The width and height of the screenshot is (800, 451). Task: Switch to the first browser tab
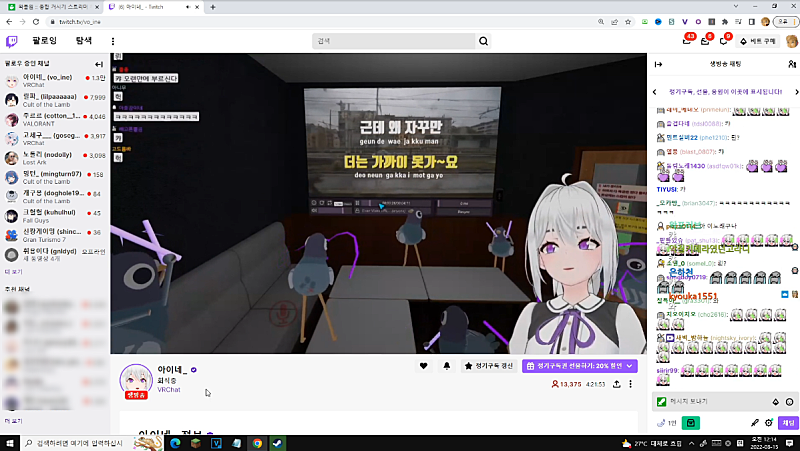[x=52, y=7]
